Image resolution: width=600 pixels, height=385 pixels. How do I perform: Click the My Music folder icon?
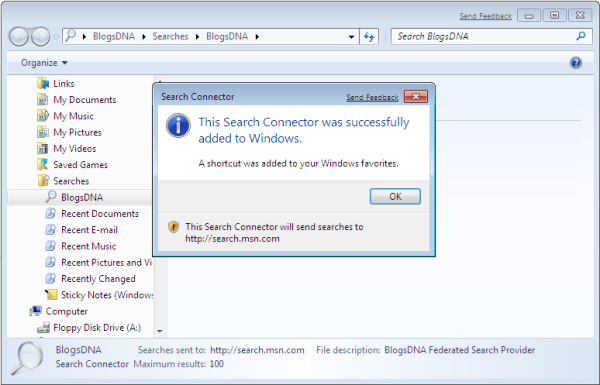point(42,116)
